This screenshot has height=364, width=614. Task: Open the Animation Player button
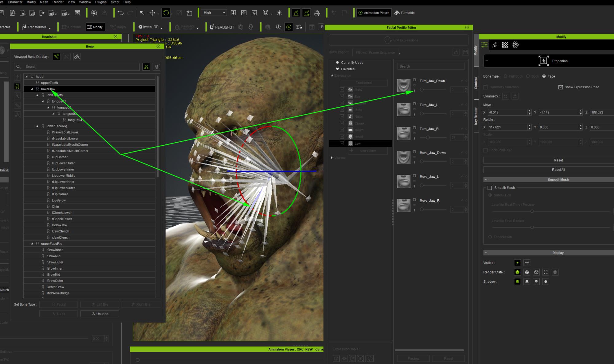pyautogui.click(x=374, y=13)
